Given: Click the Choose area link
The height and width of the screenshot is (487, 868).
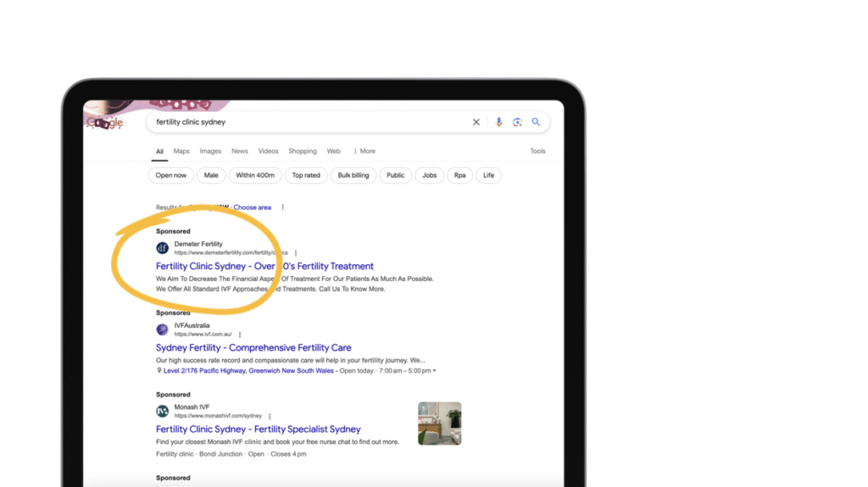Looking at the screenshot, I should tap(253, 208).
